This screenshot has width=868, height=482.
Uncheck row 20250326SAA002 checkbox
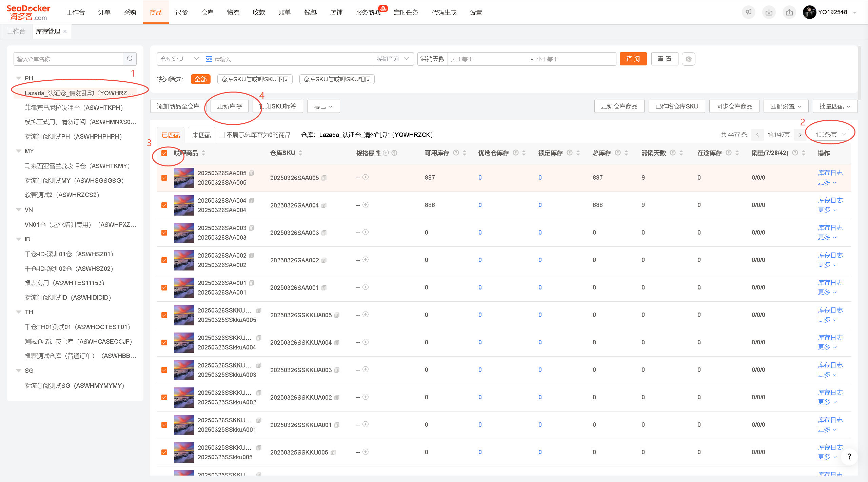pos(164,260)
